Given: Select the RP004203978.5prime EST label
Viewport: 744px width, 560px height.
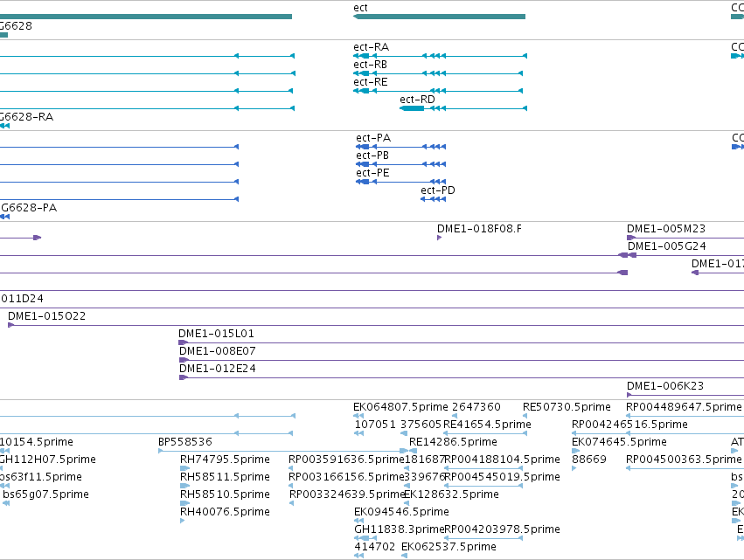Looking at the screenshot, I should pyautogui.click(x=502, y=530).
